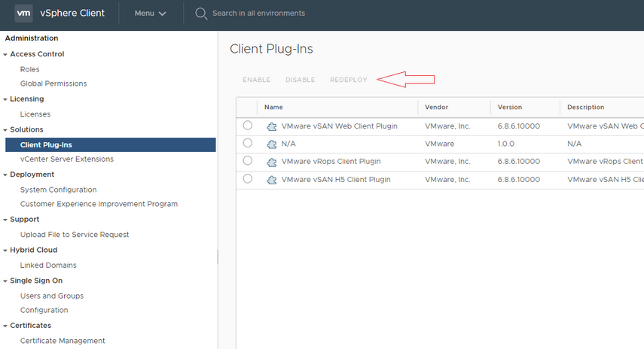The width and height of the screenshot is (644, 349).
Task: Click the plugin icon beside vRops Client Plugin
Action: coord(271,162)
